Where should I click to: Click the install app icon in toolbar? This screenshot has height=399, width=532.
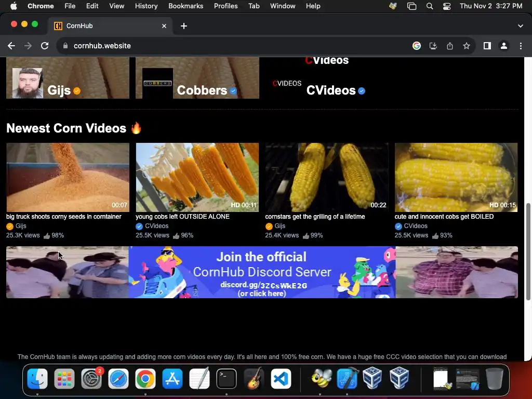pyautogui.click(x=433, y=46)
